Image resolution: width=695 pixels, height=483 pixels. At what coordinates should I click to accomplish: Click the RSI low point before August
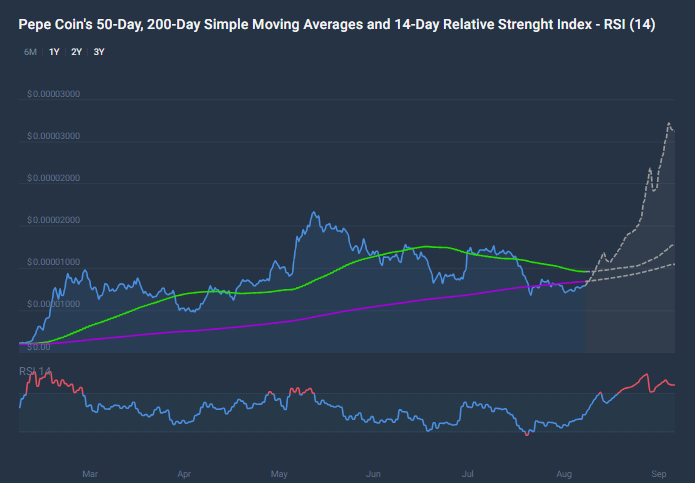click(527, 435)
